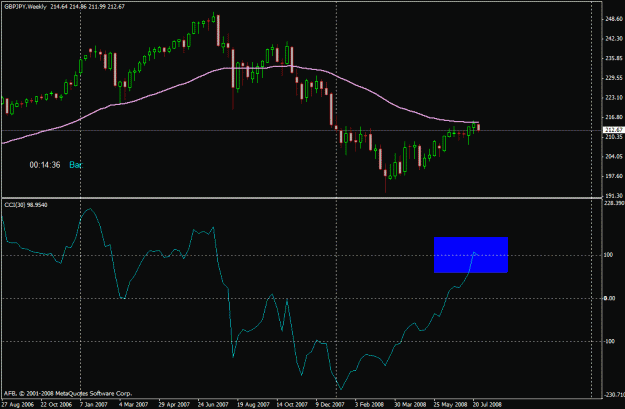
Task: Click the 216.80 price axis label
Action: [x=614, y=117]
